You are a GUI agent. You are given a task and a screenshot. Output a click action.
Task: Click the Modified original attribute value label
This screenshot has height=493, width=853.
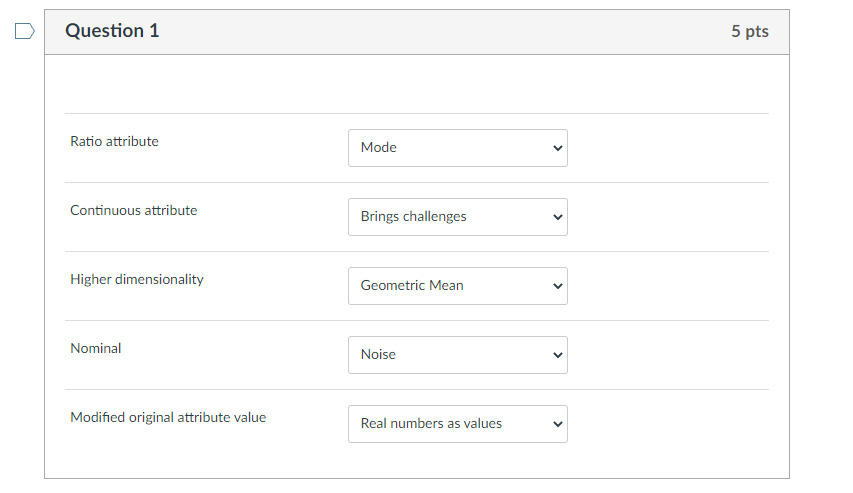pyautogui.click(x=168, y=418)
